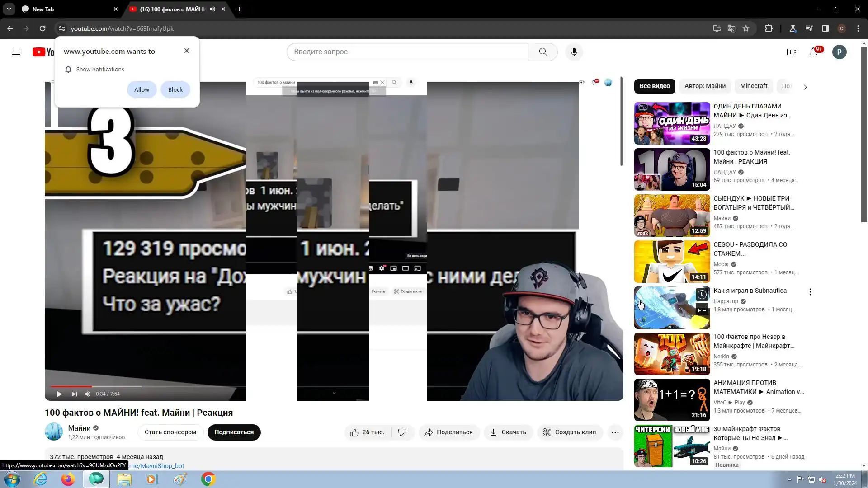This screenshot has height=488, width=868.
Task: Skip to next video in player controls
Action: (x=74, y=394)
